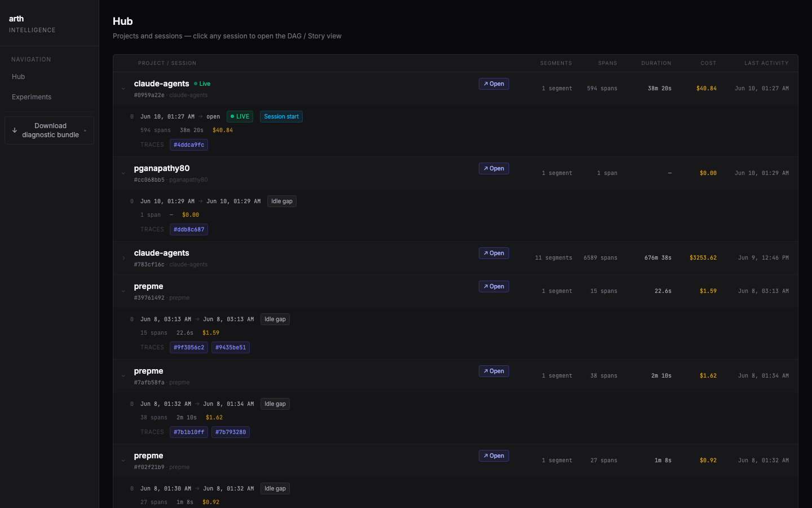The image size is (812, 508).
Task: Click the COST column header
Action: pyautogui.click(x=708, y=63)
